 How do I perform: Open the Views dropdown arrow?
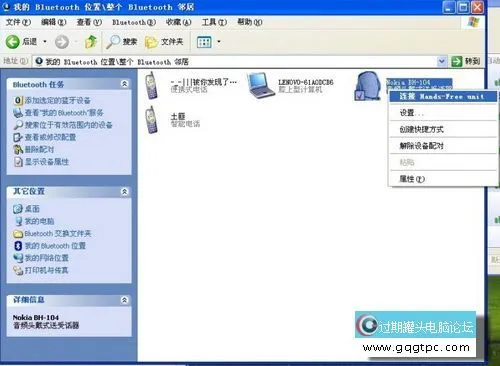tap(219, 42)
